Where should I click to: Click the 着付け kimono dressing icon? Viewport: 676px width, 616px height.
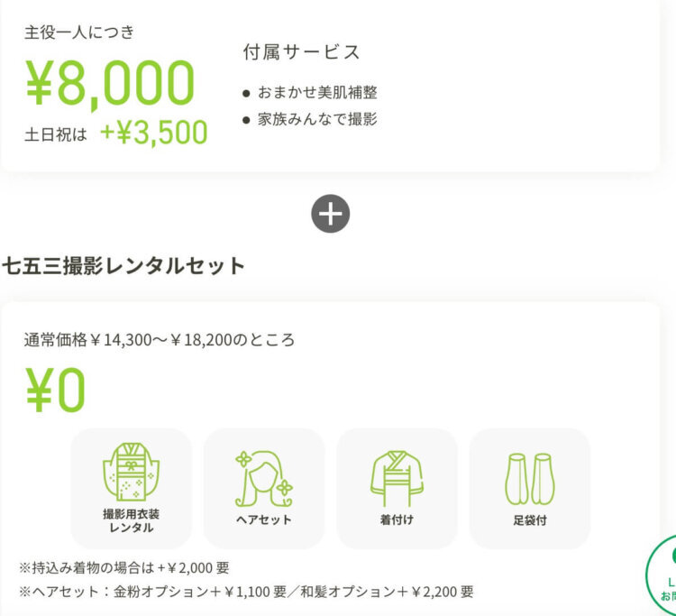(397, 478)
